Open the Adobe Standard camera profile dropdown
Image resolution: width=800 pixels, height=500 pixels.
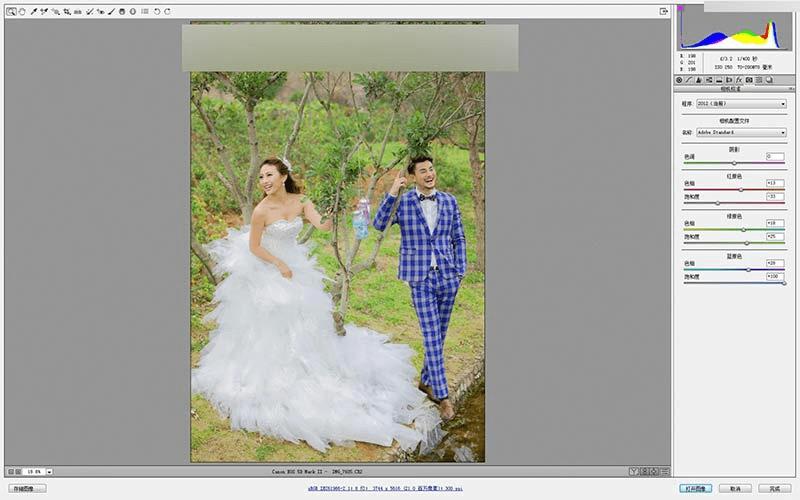tap(741, 133)
